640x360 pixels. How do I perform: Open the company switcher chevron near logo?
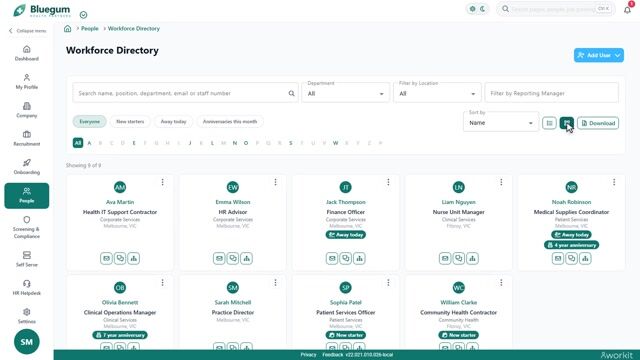[x=83, y=15]
